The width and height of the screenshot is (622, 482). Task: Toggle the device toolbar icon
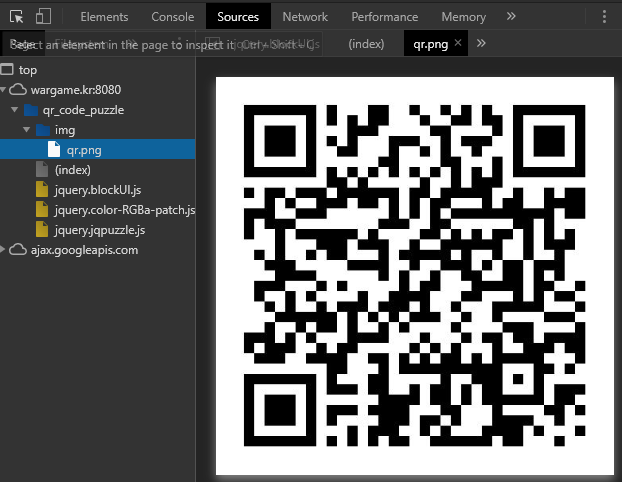(43, 16)
